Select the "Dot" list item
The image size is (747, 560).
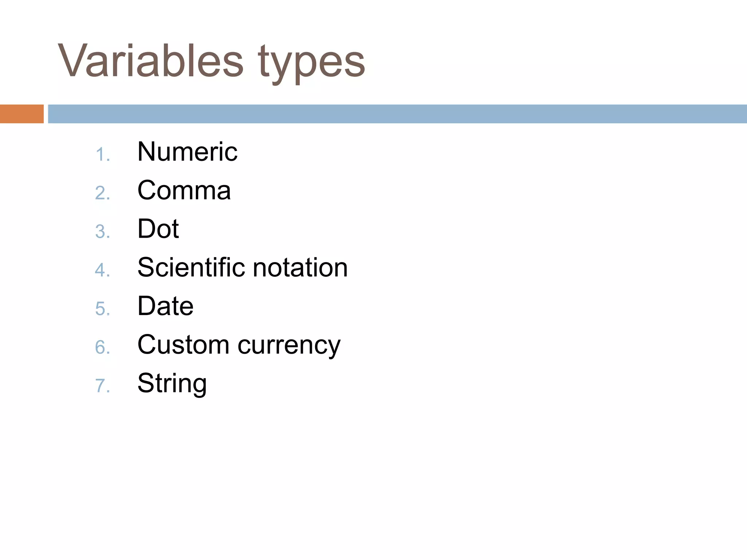pyautogui.click(x=158, y=229)
